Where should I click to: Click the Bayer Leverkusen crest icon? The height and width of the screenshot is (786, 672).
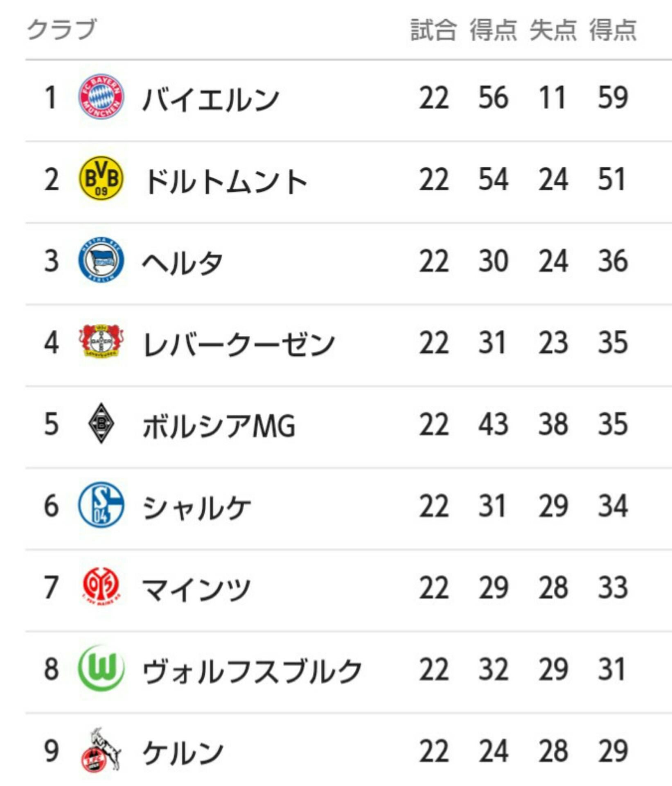(101, 341)
